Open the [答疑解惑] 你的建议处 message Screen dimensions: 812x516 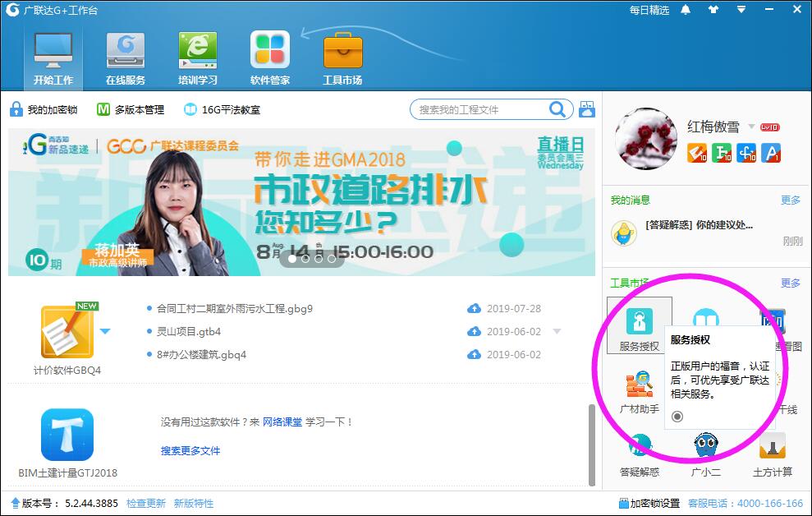(x=699, y=225)
